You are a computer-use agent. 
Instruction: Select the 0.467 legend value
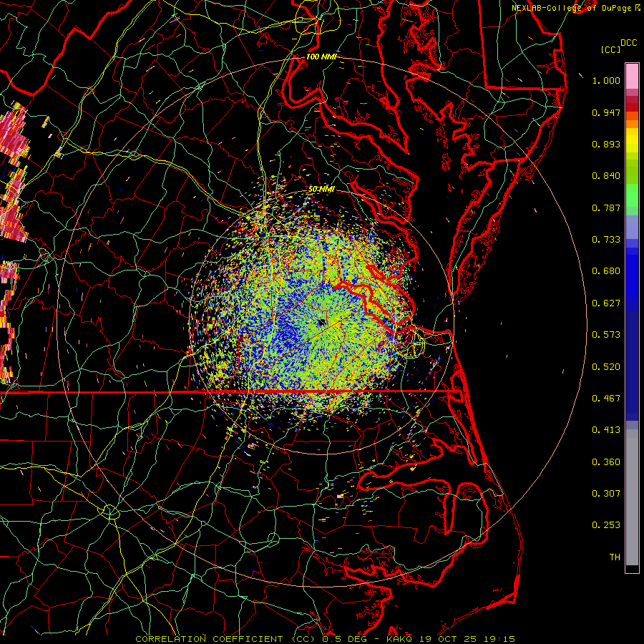click(x=606, y=399)
